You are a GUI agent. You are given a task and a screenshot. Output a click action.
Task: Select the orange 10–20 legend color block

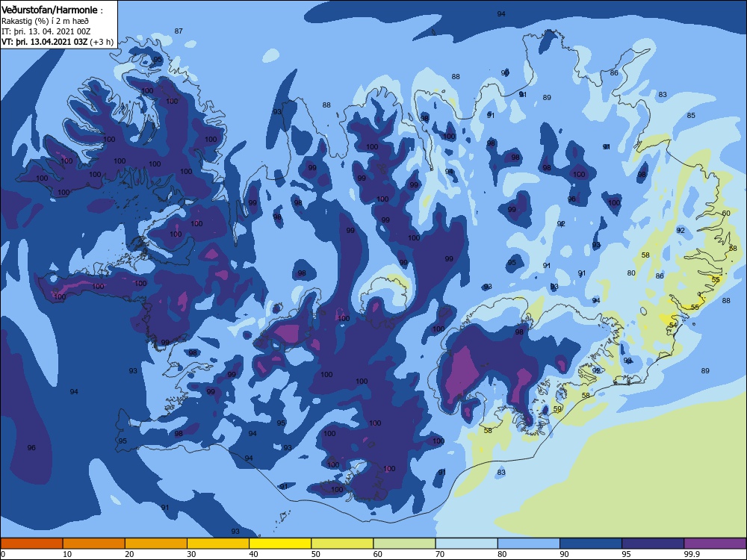(94, 544)
